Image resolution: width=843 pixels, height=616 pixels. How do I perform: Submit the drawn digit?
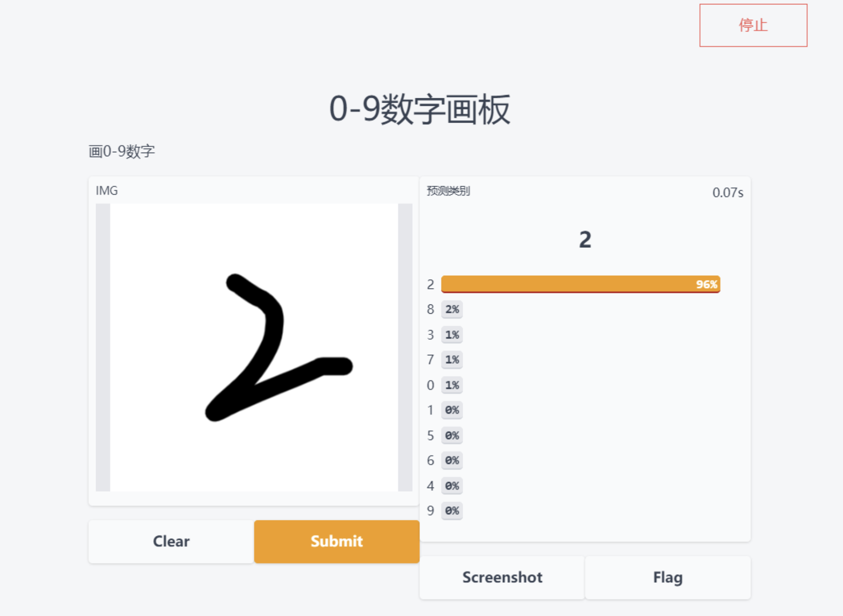click(x=336, y=541)
